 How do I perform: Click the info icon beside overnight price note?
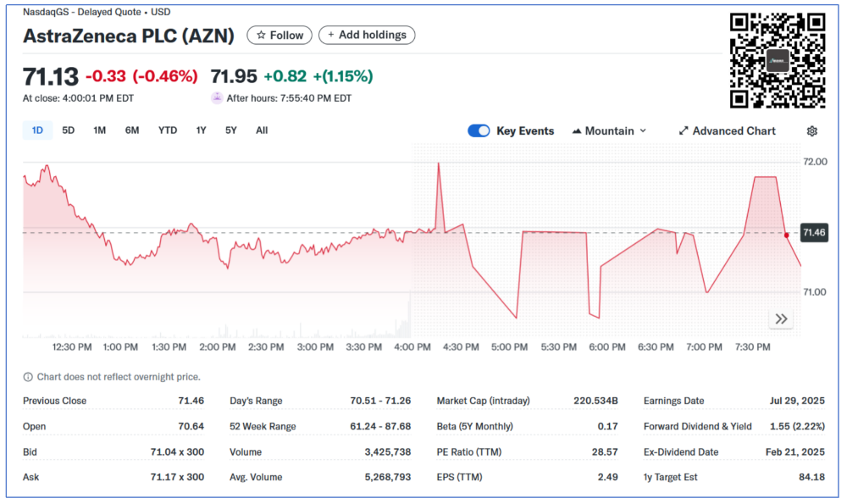28,377
